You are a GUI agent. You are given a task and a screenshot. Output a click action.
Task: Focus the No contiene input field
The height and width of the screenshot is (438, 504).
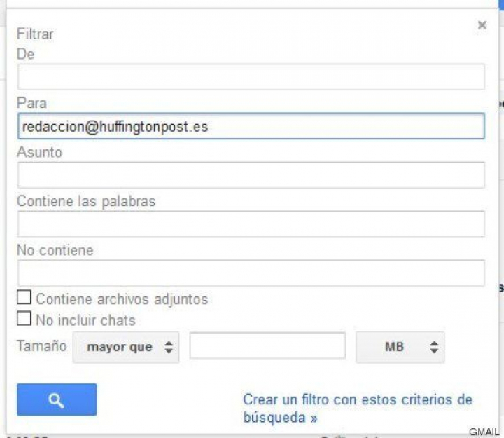(251, 273)
